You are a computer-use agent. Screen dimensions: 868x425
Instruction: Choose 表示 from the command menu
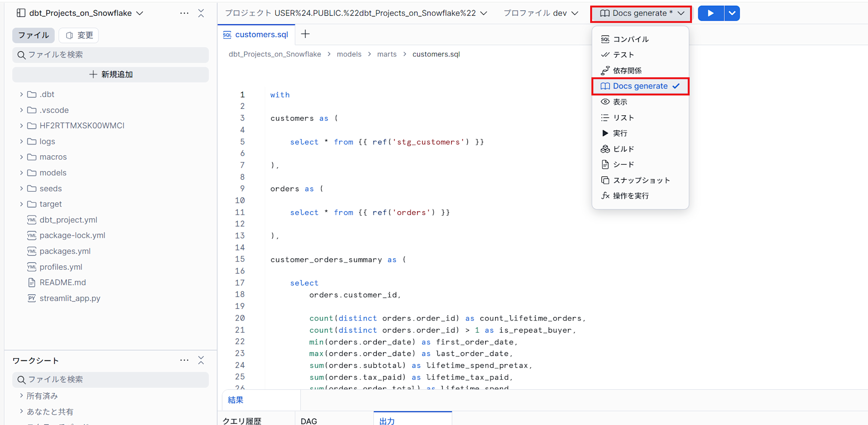click(640, 102)
